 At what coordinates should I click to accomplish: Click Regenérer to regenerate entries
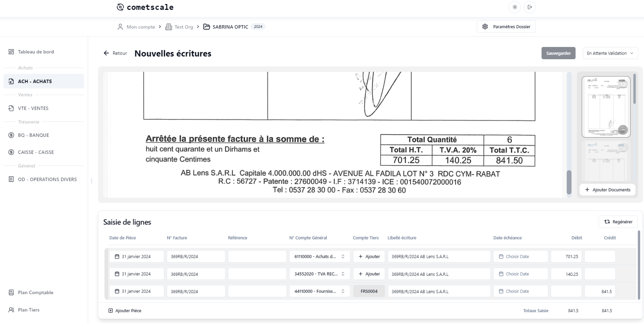[618, 222]
